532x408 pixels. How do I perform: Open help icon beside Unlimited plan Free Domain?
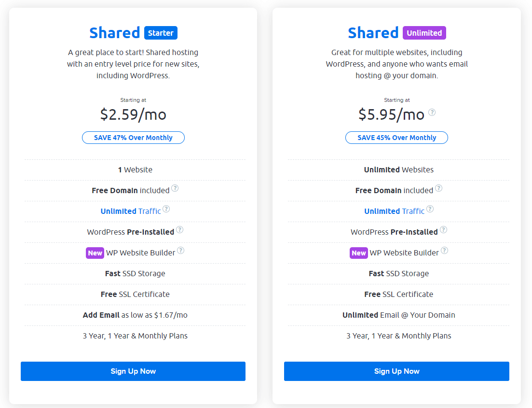[x=439, y=188]
